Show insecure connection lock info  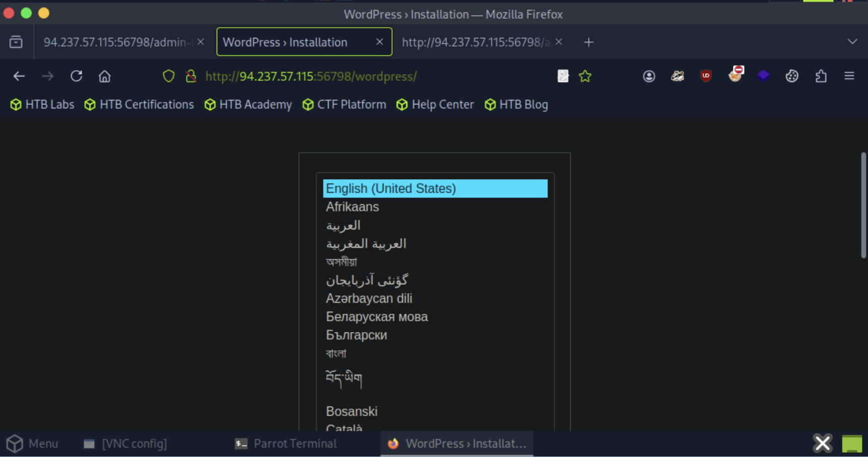191,76
